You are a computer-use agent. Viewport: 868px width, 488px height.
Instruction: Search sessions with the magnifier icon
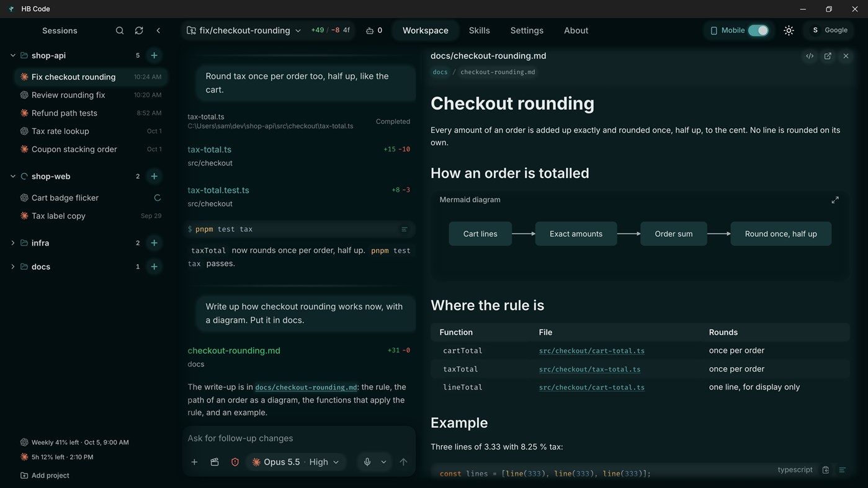coord(120,30)
